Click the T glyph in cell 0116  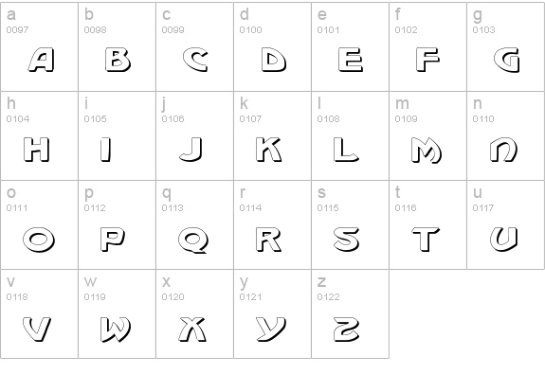point(426,239)
